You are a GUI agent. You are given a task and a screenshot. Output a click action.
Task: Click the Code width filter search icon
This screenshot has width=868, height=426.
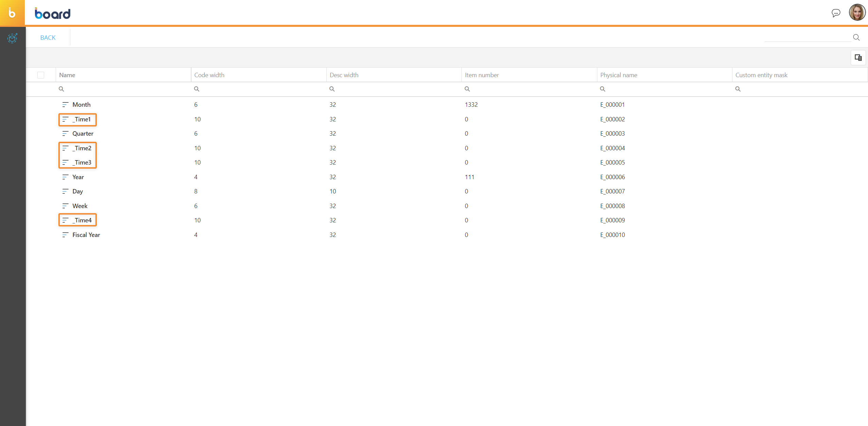coord(197,89)
